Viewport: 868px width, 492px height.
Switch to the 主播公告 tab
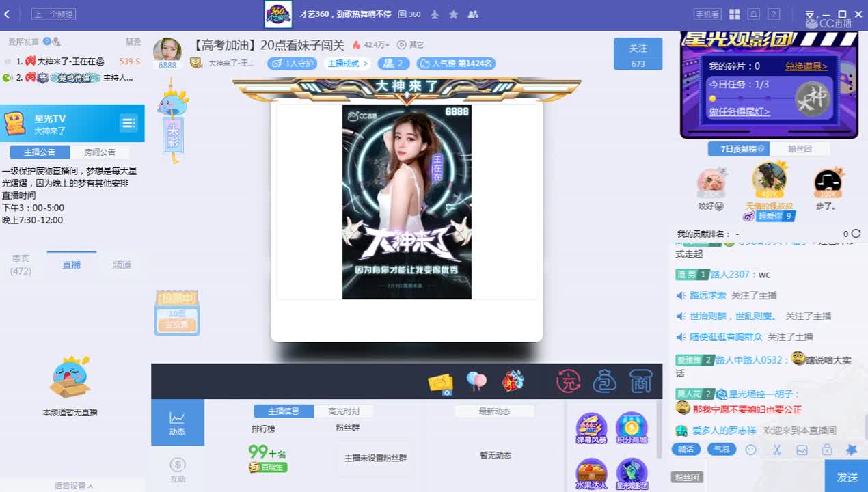(40, 152)
